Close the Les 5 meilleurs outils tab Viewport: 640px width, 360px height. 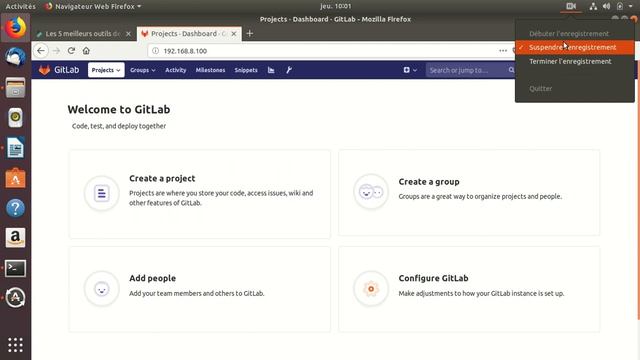pyautogui.click(x=128, y=34)
